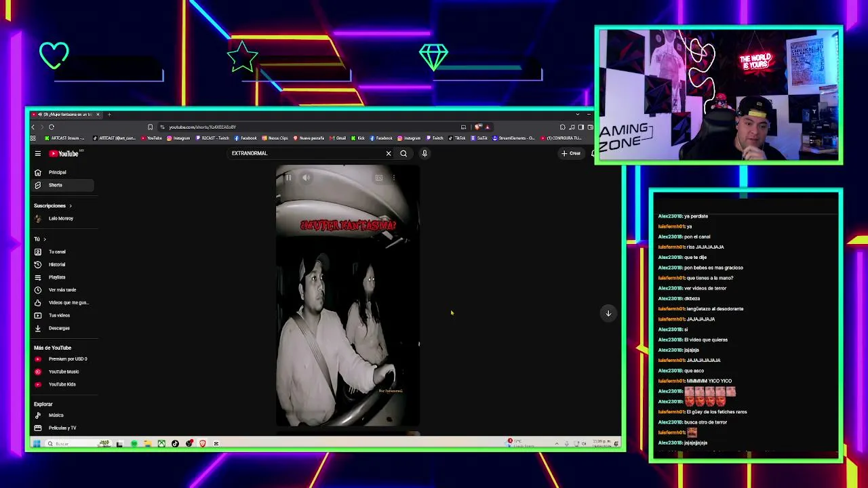Open Música under Explorar
The height and width of the screenshot is (488, 868).
pos(62,415)
